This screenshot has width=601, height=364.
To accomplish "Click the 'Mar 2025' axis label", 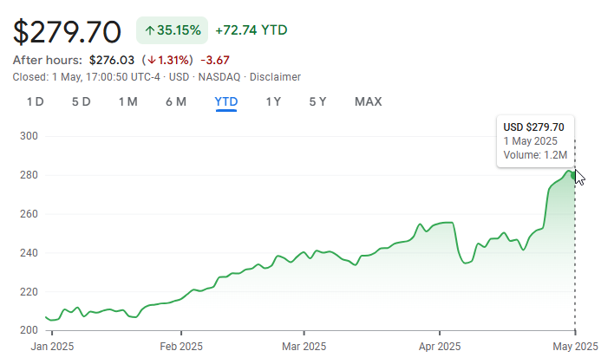I will 304,347.
